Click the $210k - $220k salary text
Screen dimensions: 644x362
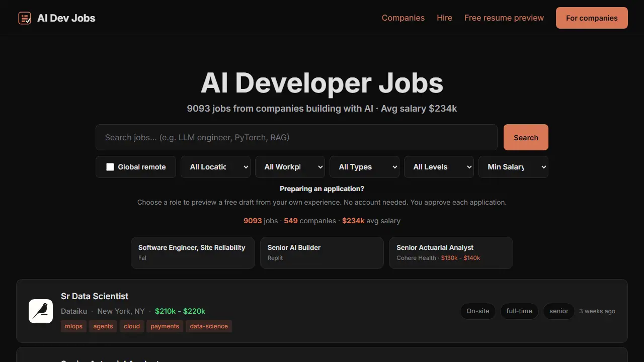pos(180,311)
